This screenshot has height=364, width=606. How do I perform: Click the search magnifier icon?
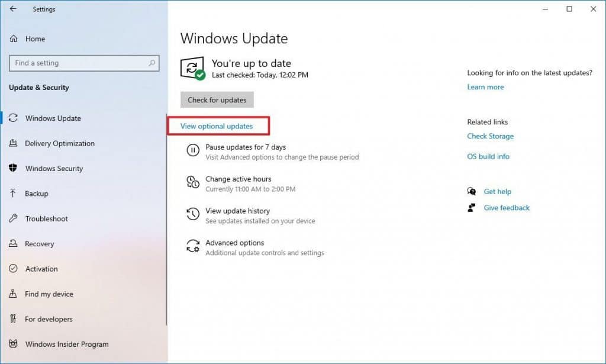pyautogui.click(x=152, y=63)
